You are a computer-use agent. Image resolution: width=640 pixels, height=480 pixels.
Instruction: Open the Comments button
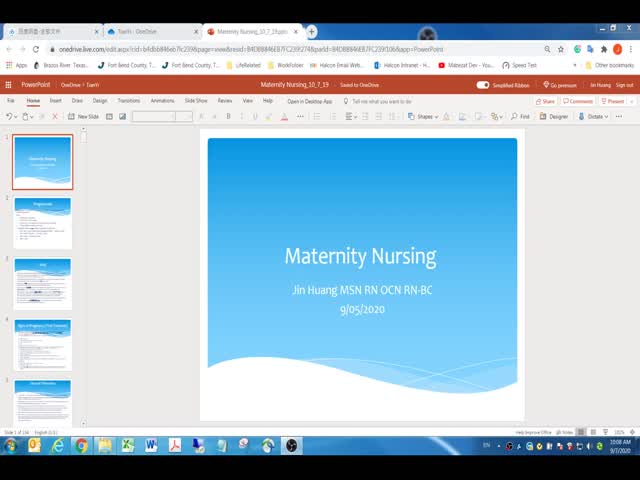pyautogui.click(x=578, y=101)
